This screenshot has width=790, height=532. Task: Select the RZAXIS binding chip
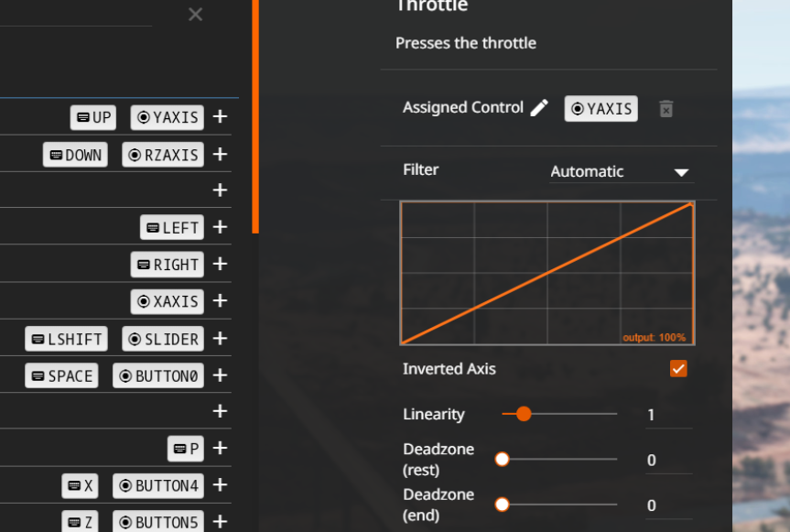pos(163,155)
